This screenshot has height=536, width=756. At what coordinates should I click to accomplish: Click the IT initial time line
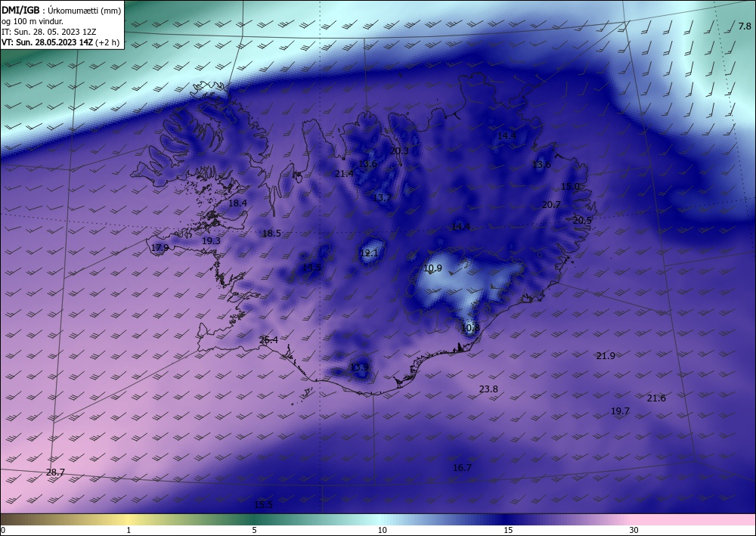[48, 32]
